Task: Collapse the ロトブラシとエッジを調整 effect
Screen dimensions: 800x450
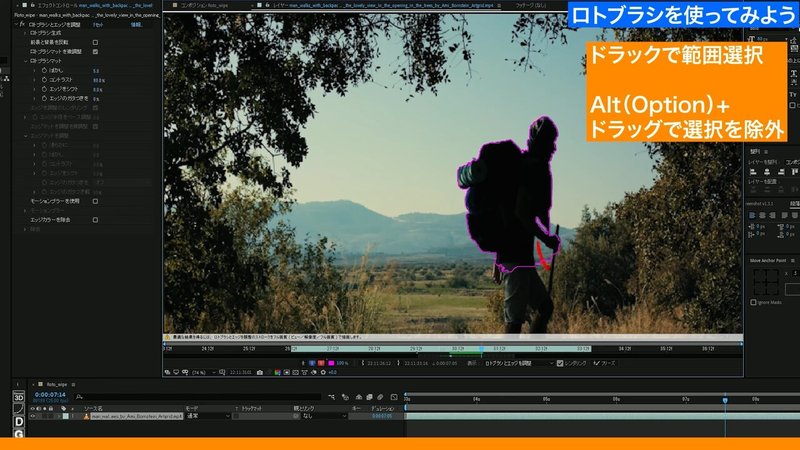Action: click(x=16, y=24)
